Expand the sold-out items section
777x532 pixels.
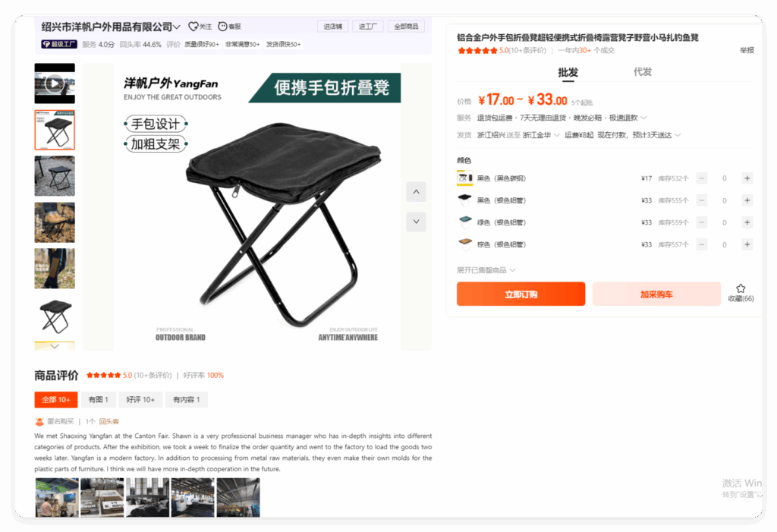[x=486, y=270]
